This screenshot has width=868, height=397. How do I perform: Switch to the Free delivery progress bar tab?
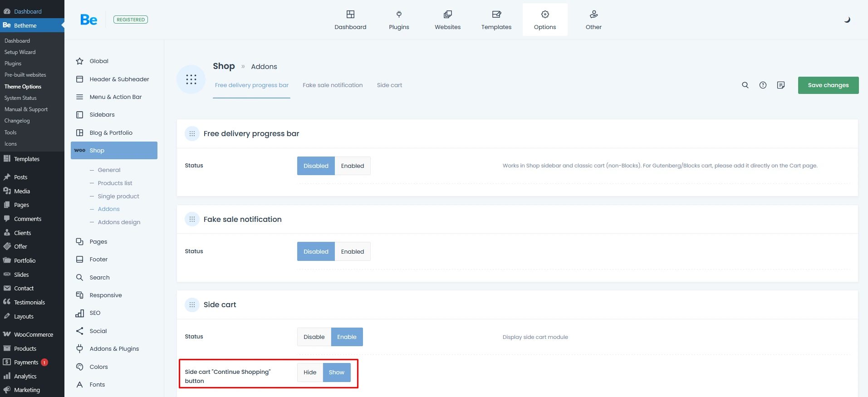[x=251, y=85]
